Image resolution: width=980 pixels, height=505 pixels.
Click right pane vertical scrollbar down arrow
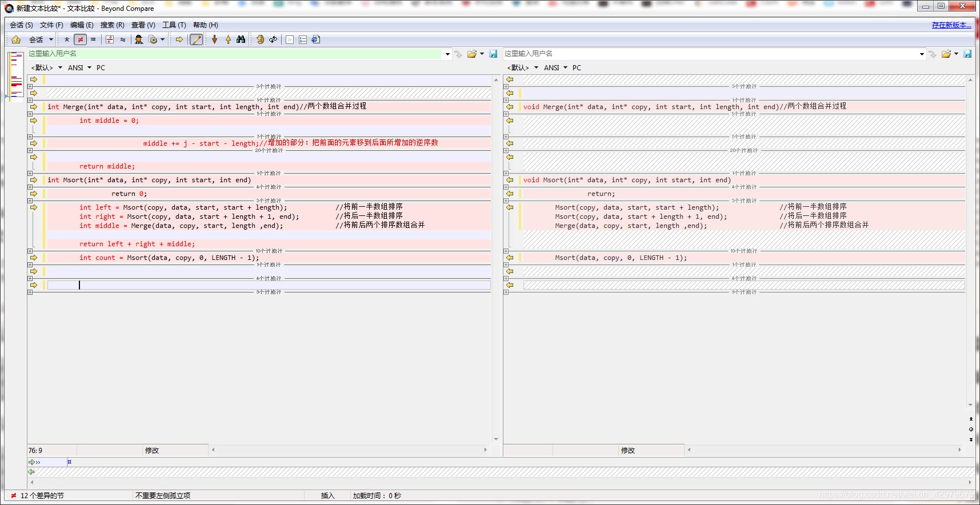point(970,405)
